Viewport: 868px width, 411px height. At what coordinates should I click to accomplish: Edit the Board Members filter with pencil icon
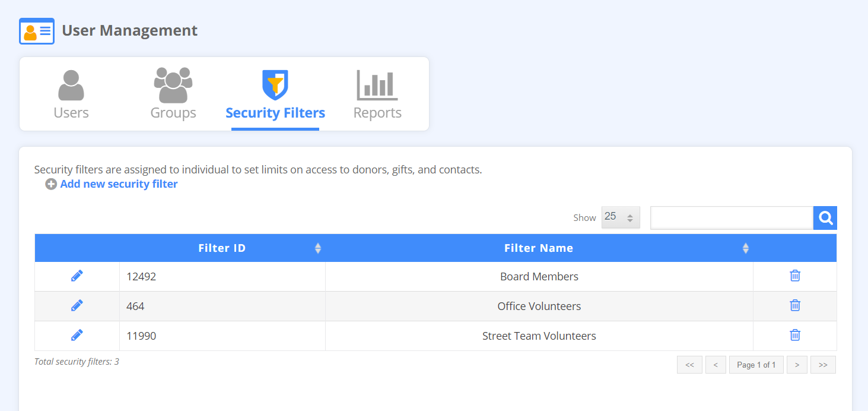click(x=77, y=276)
